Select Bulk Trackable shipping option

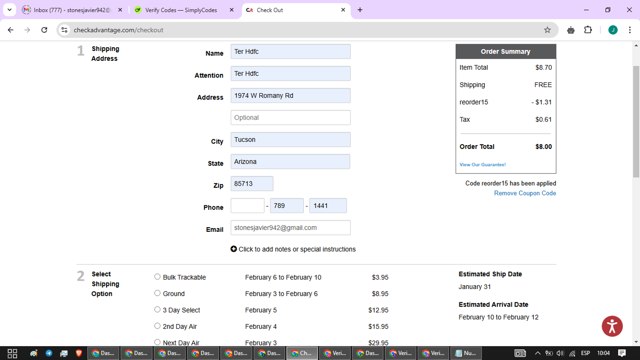click(157, 277)
